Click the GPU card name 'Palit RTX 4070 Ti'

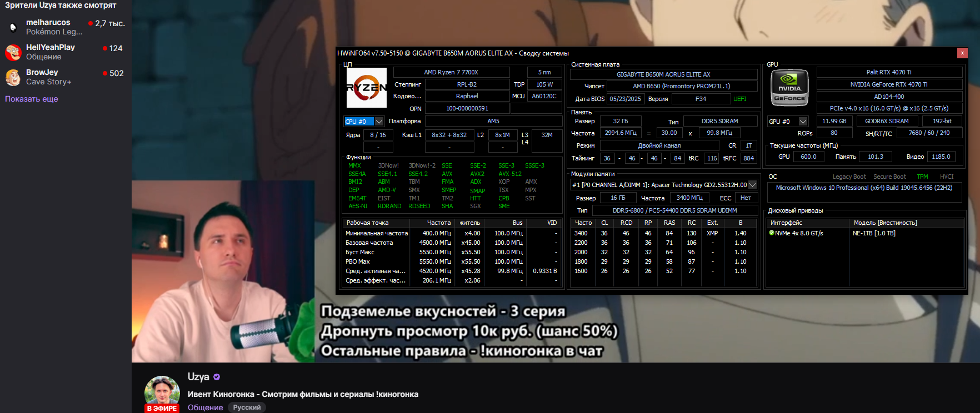tap(889, 72)
